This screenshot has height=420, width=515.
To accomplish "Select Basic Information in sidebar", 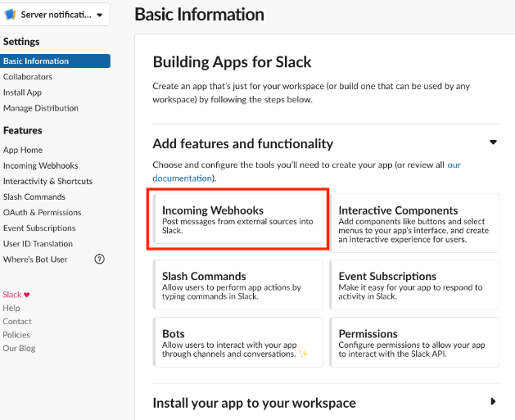I will [55, 61].
